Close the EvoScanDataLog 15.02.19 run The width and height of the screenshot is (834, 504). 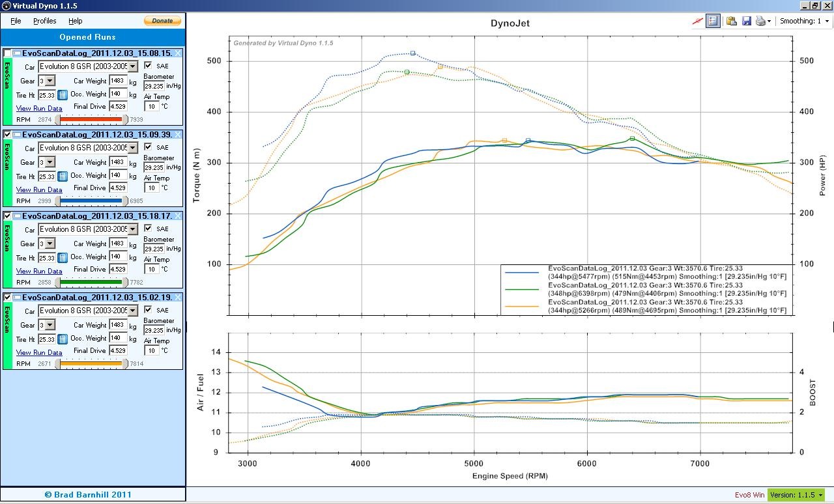tap(178, 297)
